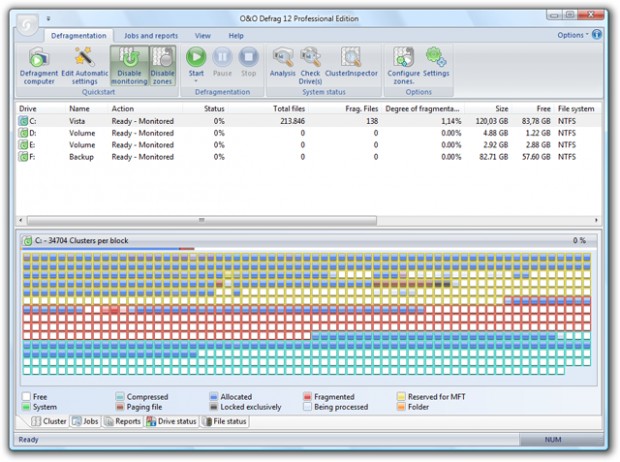Open Configure zones option
620x462 pixels.
click(403, 66)
